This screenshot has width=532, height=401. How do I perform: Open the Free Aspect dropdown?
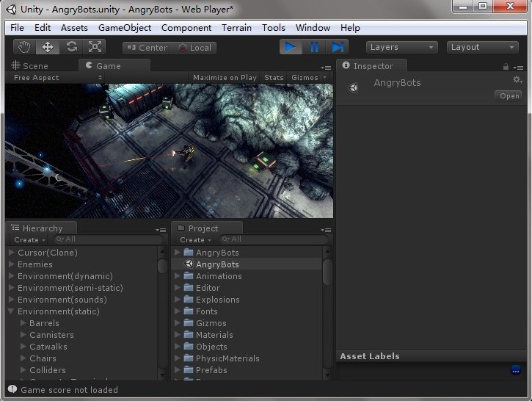tap(57, 78)
